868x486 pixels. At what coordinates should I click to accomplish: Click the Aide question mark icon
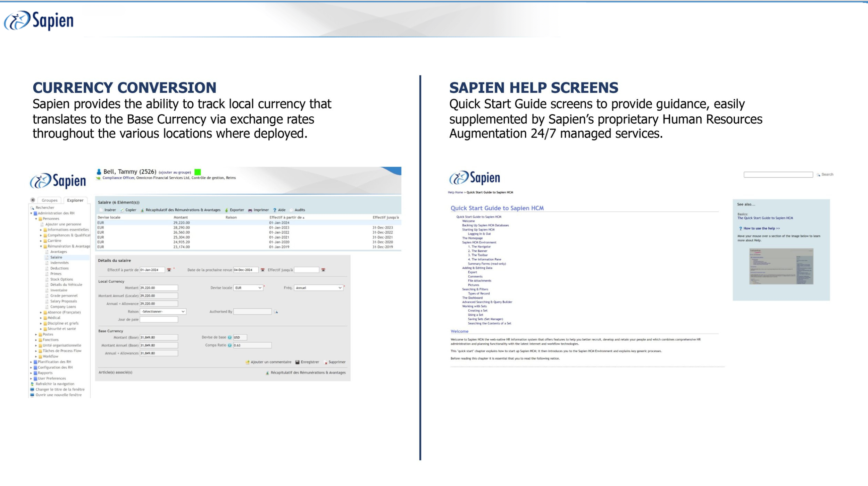[275, 210]
